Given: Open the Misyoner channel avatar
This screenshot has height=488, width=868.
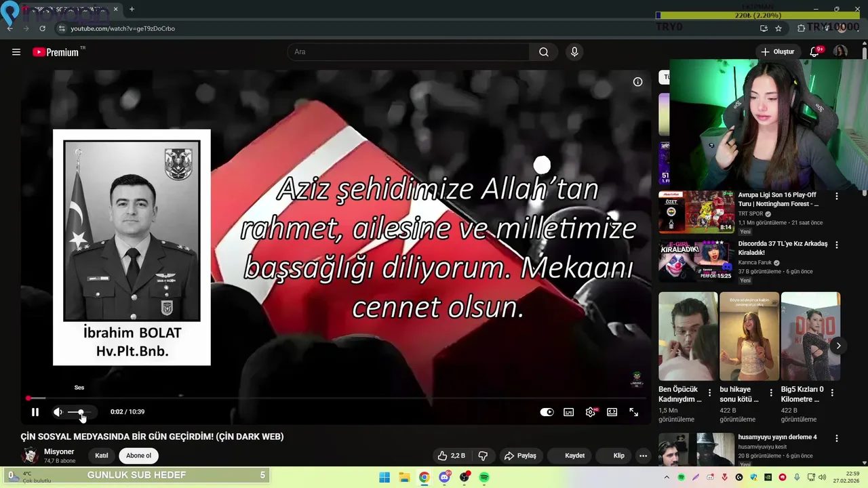Looking at the screenshot, I should pos(30,455).
